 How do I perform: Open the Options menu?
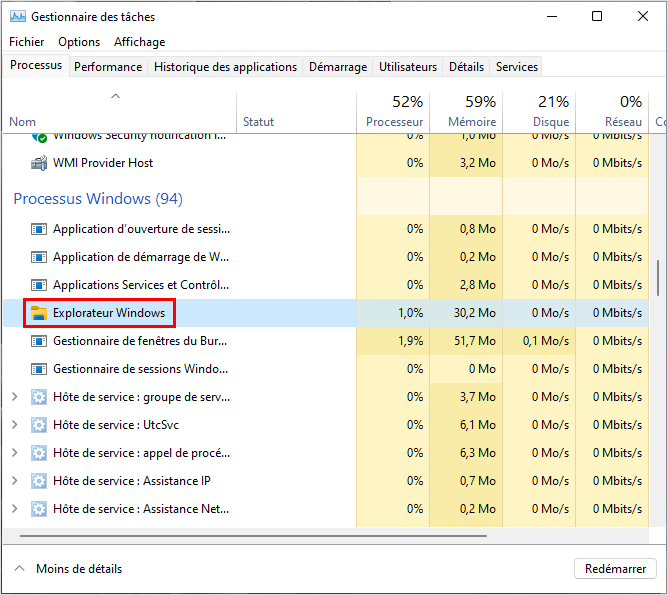point(79,42)
